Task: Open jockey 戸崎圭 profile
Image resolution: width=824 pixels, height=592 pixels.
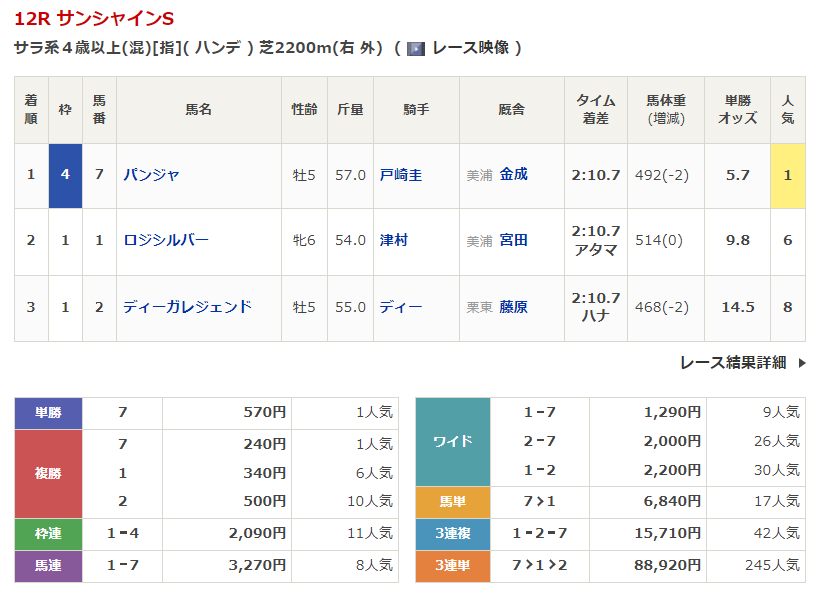Action: 401,175
